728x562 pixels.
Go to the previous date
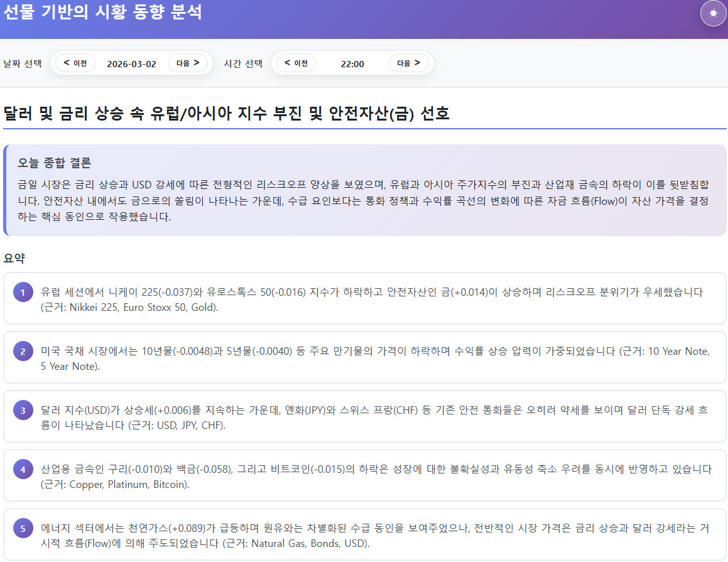(75, 63)
